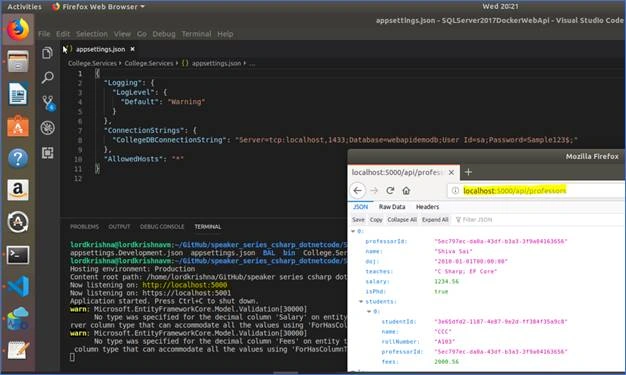Open the Go menu in VS Code
Image resolution: width=626 pixels, height=375 pixels.
coord(142,34)
